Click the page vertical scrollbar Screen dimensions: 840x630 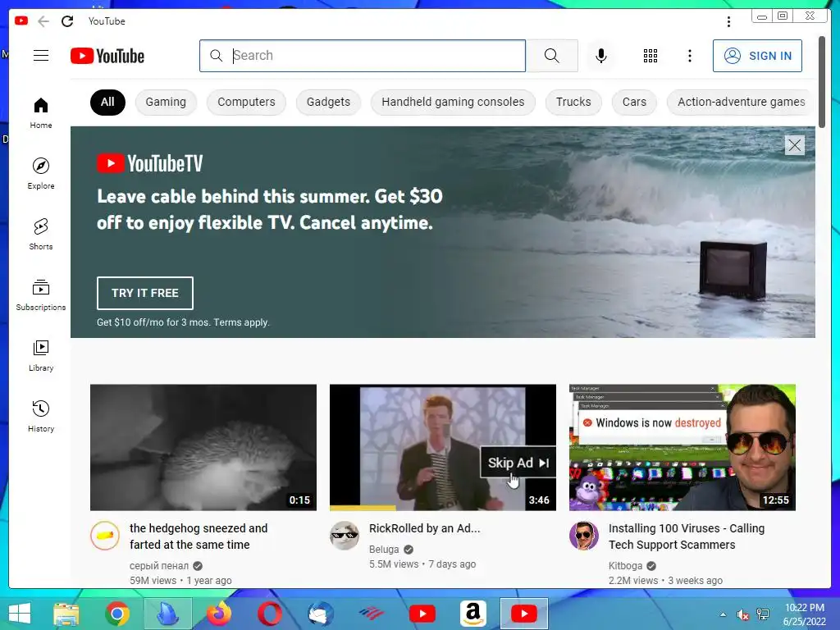[822, 82]
